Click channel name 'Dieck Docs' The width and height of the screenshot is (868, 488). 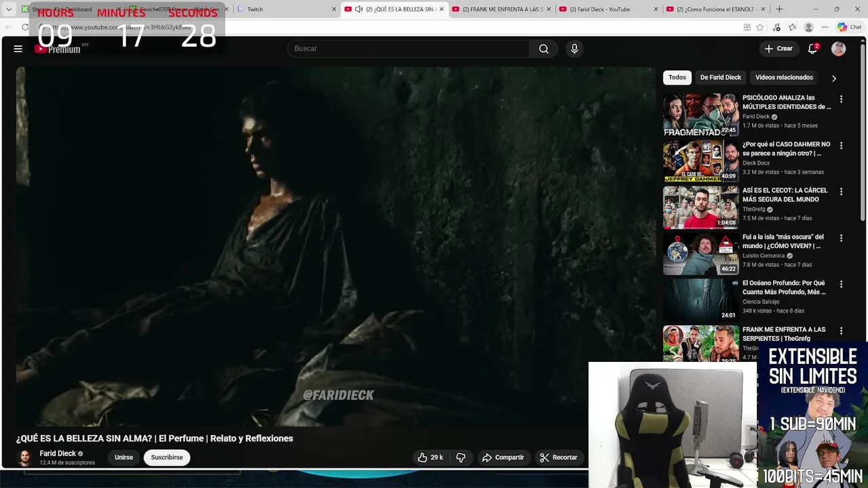(x=756, y=163)
